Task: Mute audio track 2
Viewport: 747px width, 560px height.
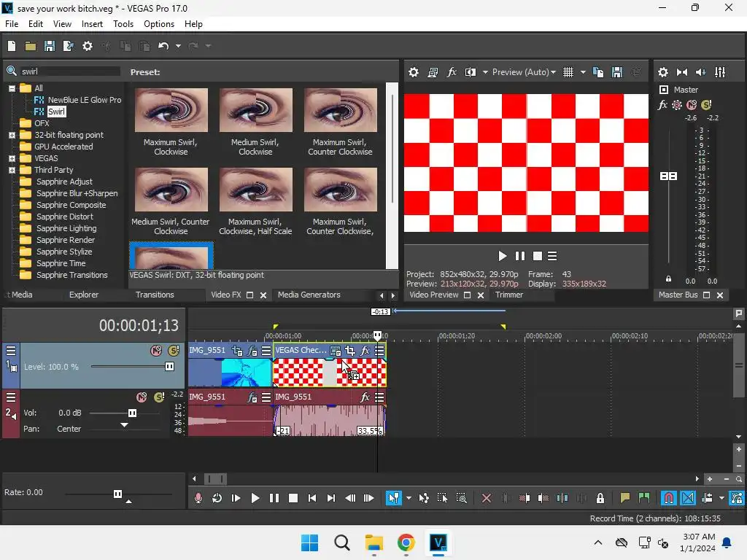Action: coord(142,397)
